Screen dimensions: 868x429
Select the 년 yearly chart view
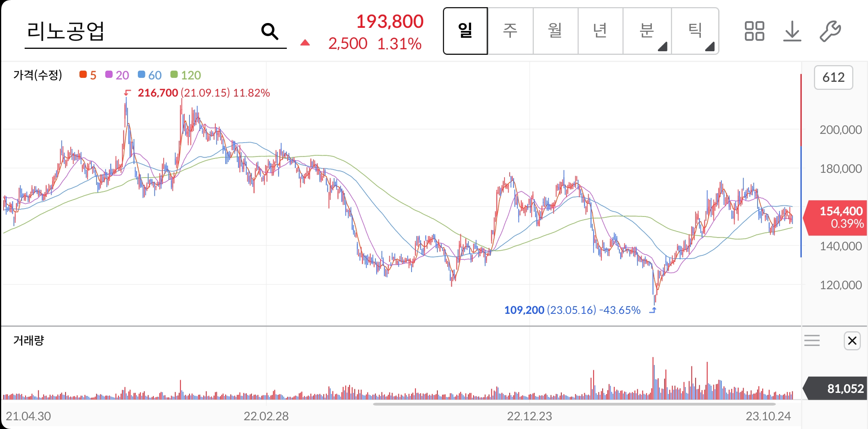click(x=600, y=31)
